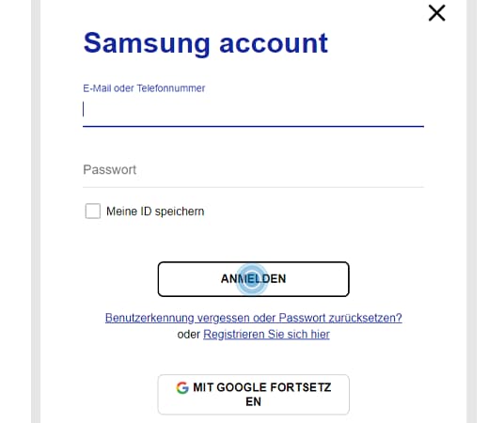Click the Samsung account heading

click(205, 43)
